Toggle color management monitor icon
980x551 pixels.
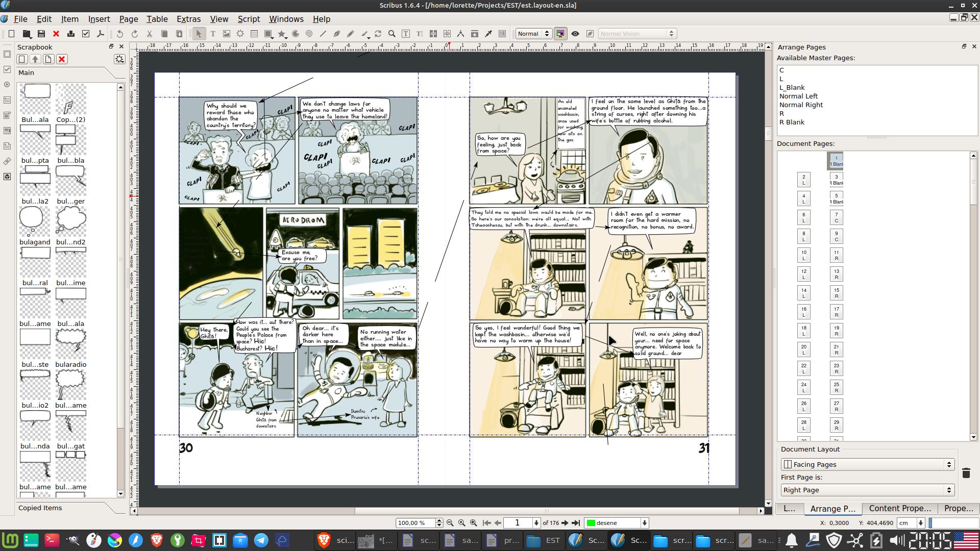(x=560, y=34)
